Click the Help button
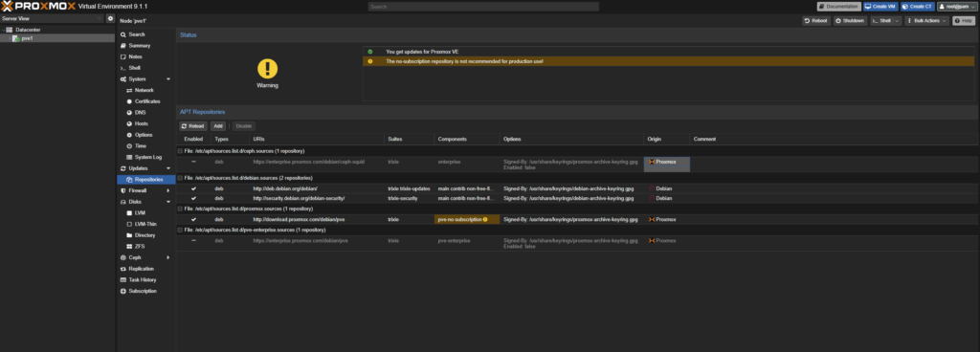Viewport: 980px width, 352px height. pyautogui.click(x=963, y=21)
